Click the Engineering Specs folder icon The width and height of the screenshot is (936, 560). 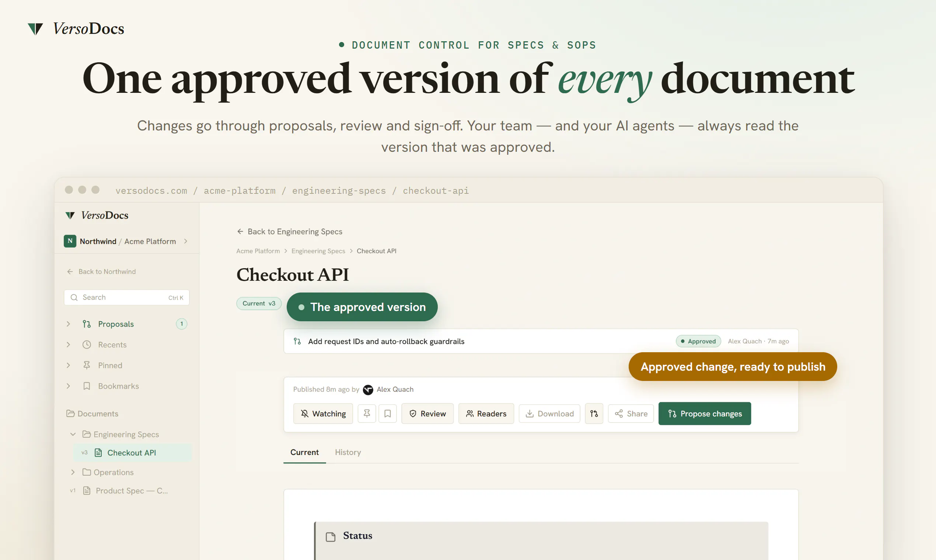pyautogui.click(x=87, y=434)
